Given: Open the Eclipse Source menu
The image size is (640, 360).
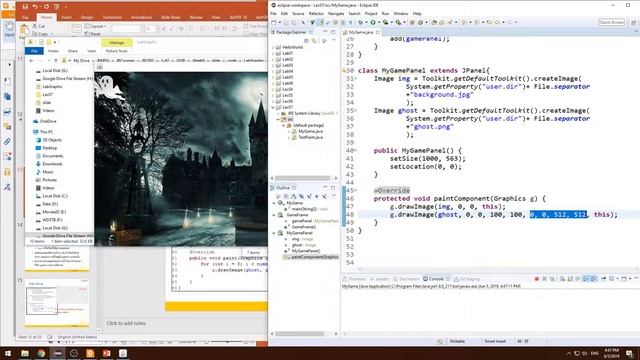Looking at the screenshot, I should [x=298, y=13].
